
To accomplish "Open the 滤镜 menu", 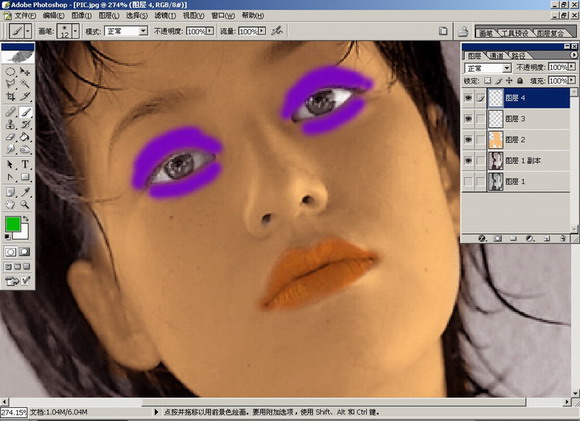I will coord(165,16).
